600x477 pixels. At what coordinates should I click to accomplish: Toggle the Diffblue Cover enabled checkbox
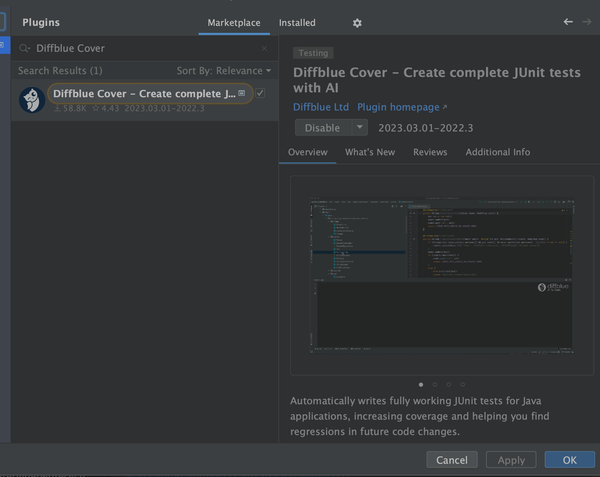[260, 93]
